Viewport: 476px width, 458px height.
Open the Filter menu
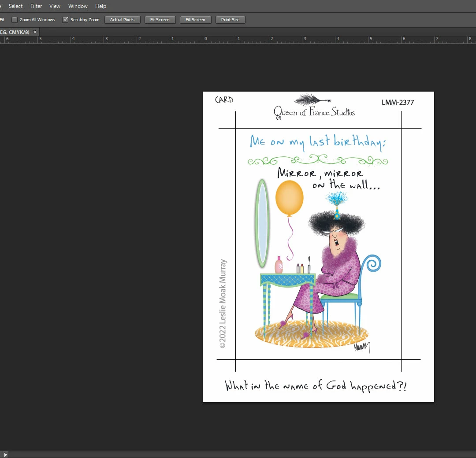tap(36, 6)
